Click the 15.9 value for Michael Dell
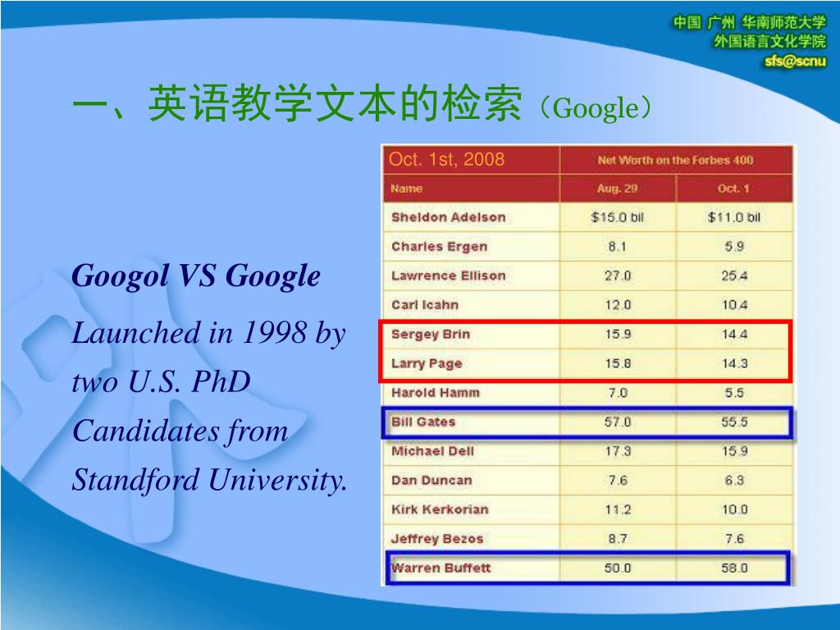This screenshot has height=630, width=840. [734, 451]
